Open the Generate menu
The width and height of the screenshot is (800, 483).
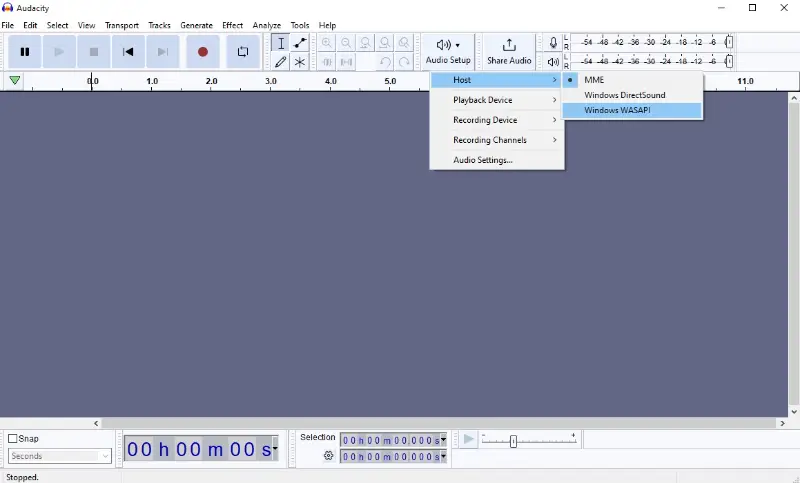coord(196,25)
